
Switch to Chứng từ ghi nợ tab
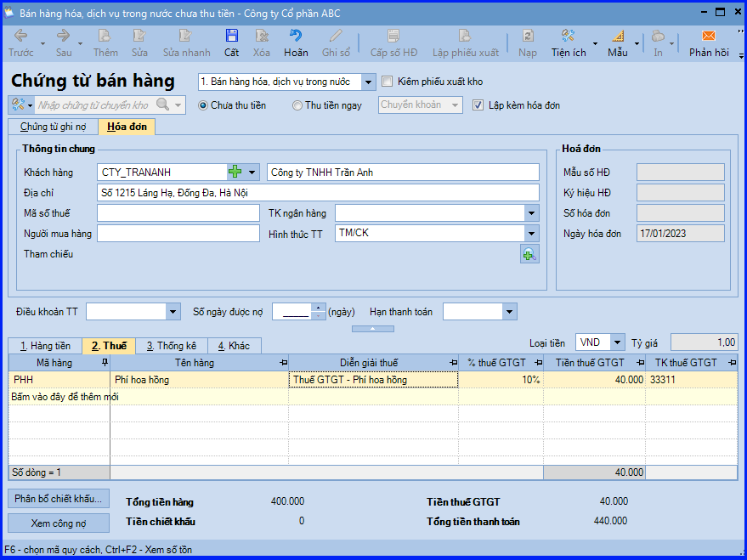[54, 127]
